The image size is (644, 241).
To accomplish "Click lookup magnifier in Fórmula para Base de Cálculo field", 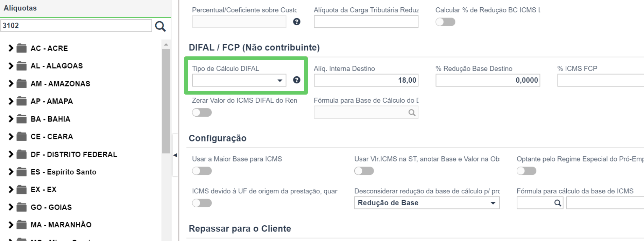I will 412,112.
